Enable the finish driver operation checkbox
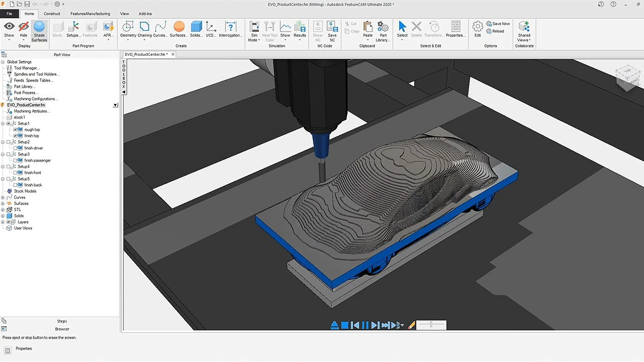The width and height of the screenshot is (644, 362). 16,148
